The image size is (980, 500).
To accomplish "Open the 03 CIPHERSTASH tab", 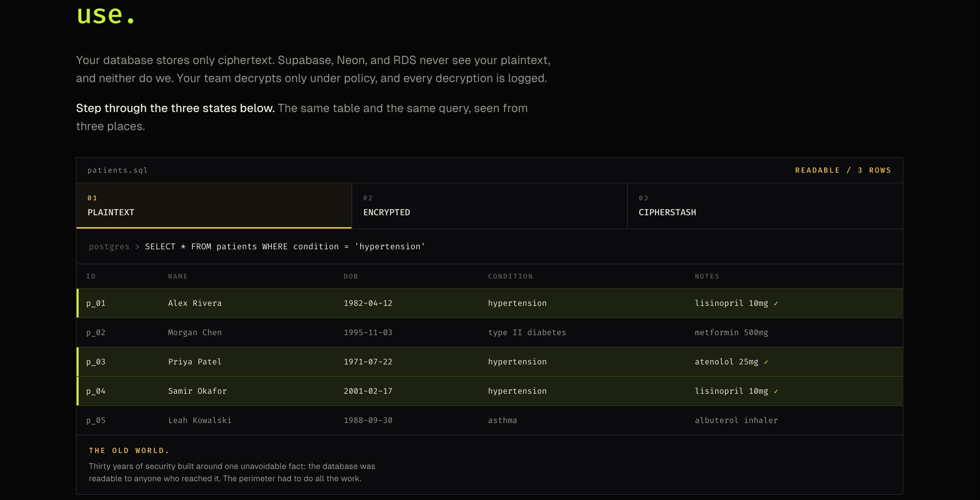I will coord(765,206).
